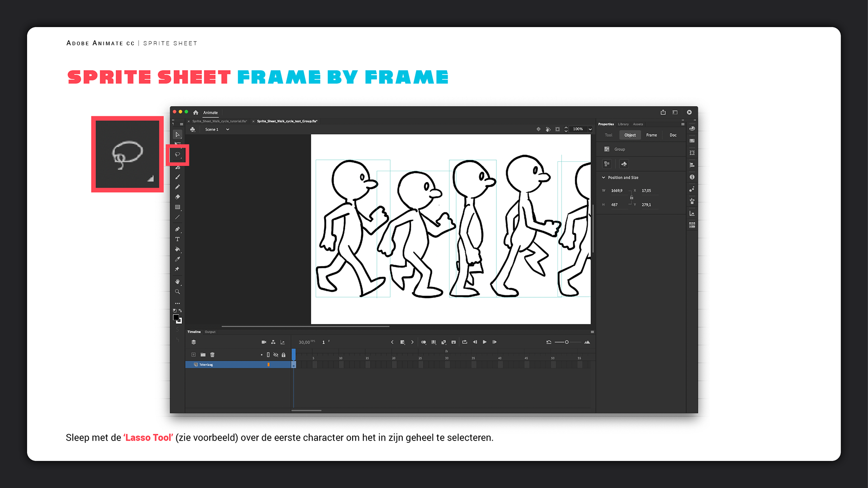Select the Selection arrow tool

click(178, 135)
